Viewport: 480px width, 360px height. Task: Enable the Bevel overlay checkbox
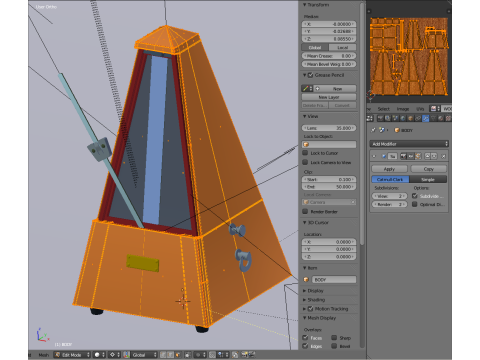coord(334,346)
